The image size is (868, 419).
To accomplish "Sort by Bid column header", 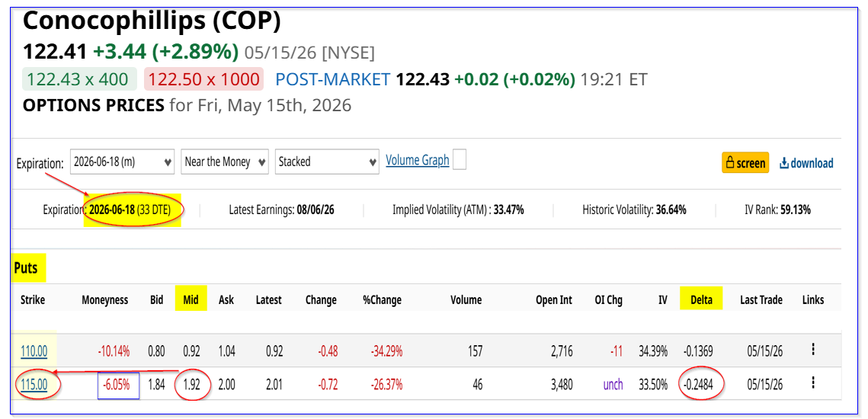I will pos(157,300).
